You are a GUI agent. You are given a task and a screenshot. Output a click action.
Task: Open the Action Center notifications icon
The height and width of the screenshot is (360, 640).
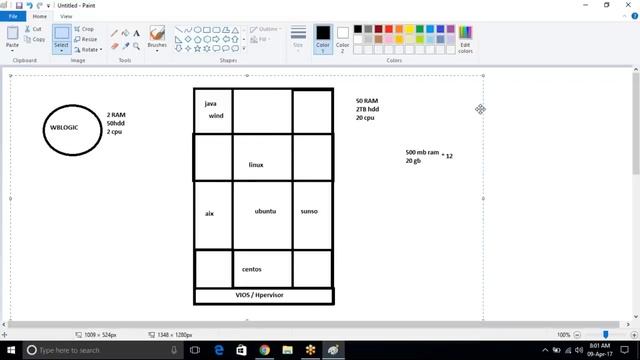pyautogui.click(x=624, y=350)
